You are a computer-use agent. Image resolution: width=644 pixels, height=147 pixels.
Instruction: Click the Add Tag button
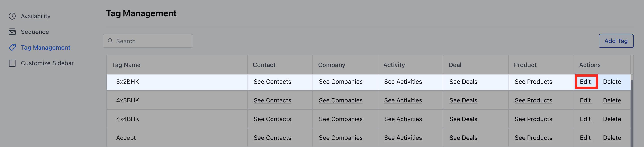616,41
